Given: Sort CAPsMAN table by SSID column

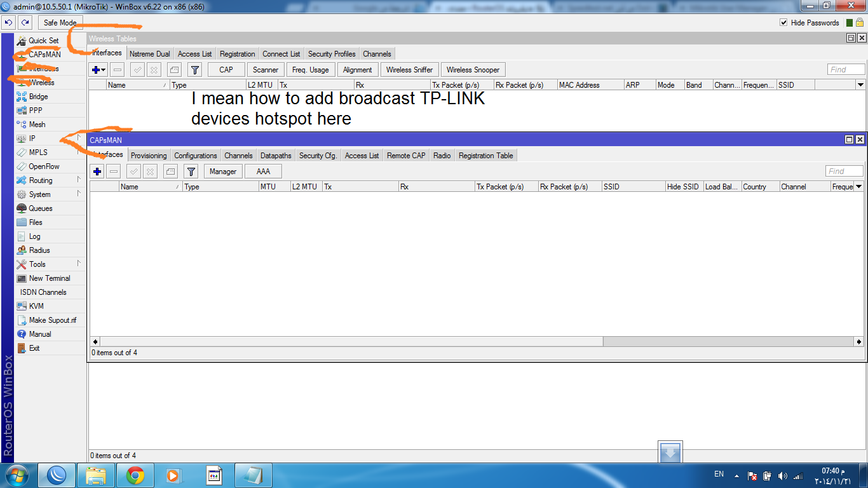Looking at the screenshot, I should pyautogui.click(x=634, y=186).
